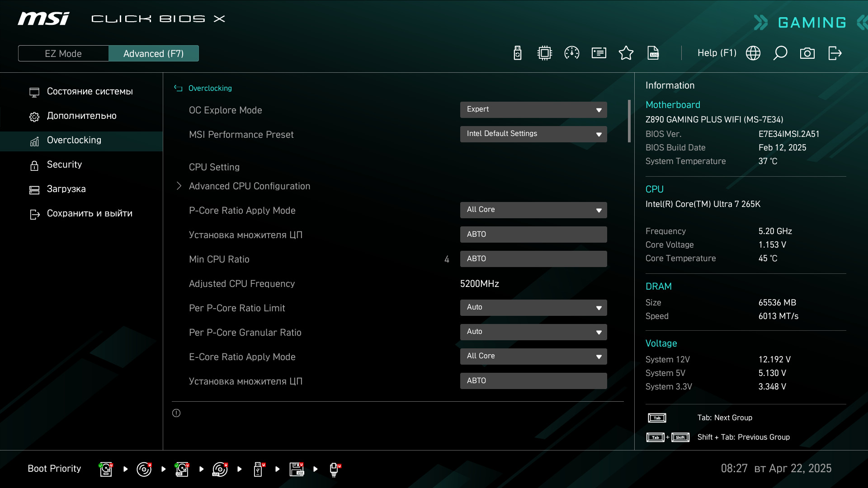Click the info circle icon below settings
The width and height of the screenshot is (868, 488).
tap(176, 413)
